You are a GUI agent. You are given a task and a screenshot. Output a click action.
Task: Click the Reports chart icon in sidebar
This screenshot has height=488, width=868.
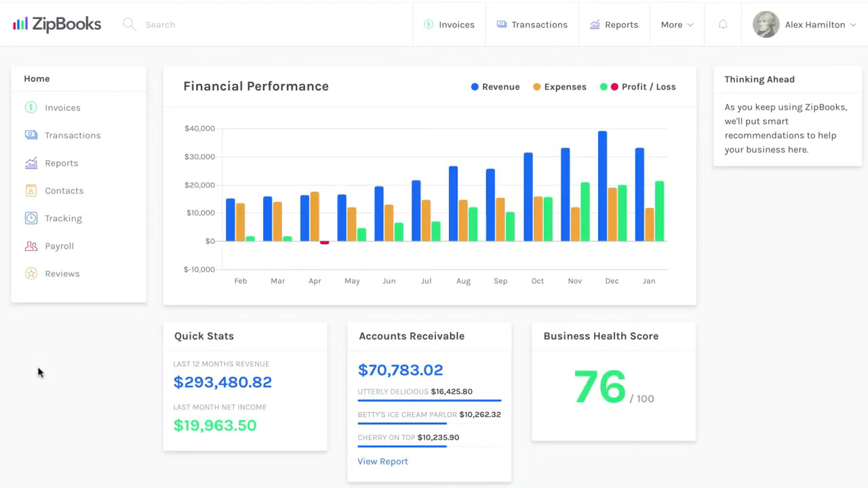[31, 163]
